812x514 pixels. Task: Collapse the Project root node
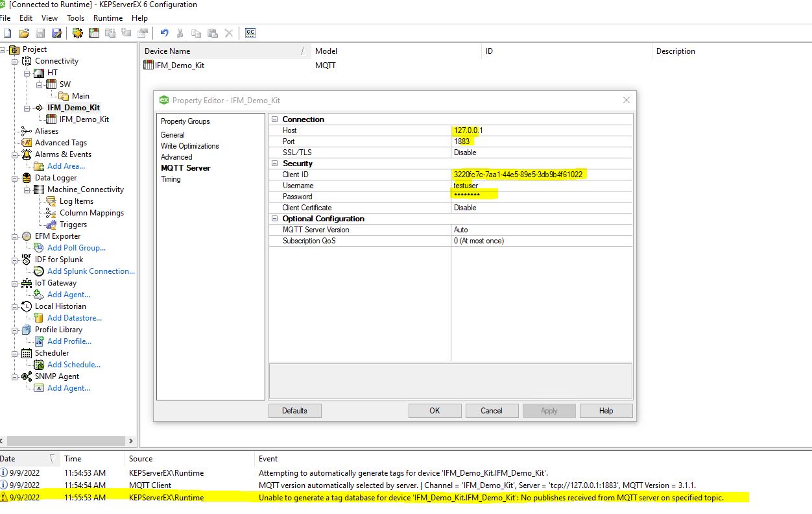3,49
